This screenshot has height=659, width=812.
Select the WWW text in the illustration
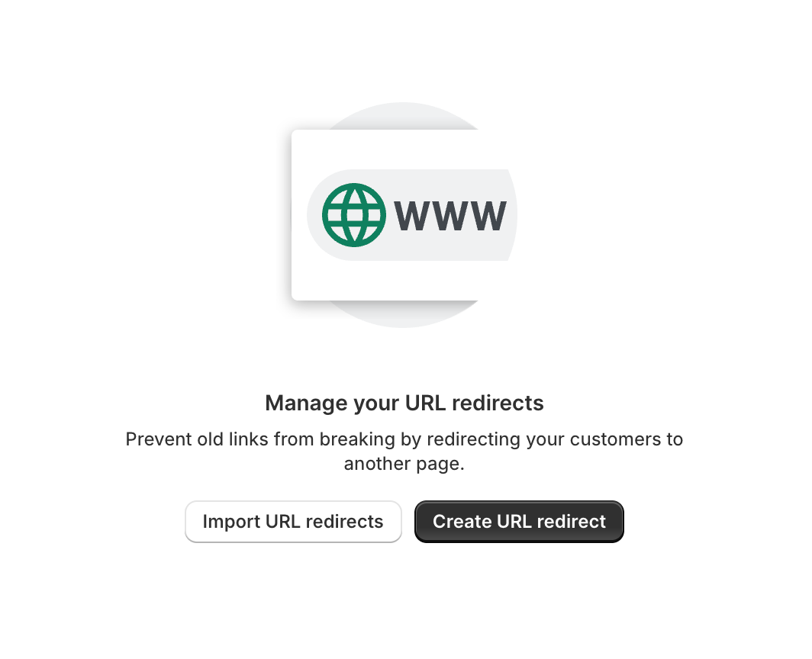(450, 215)
